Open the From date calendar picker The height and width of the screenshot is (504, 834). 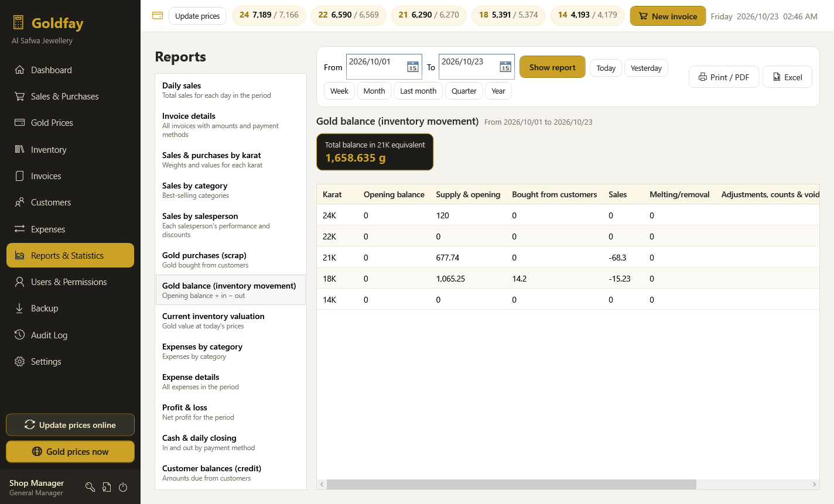(413, 67)
